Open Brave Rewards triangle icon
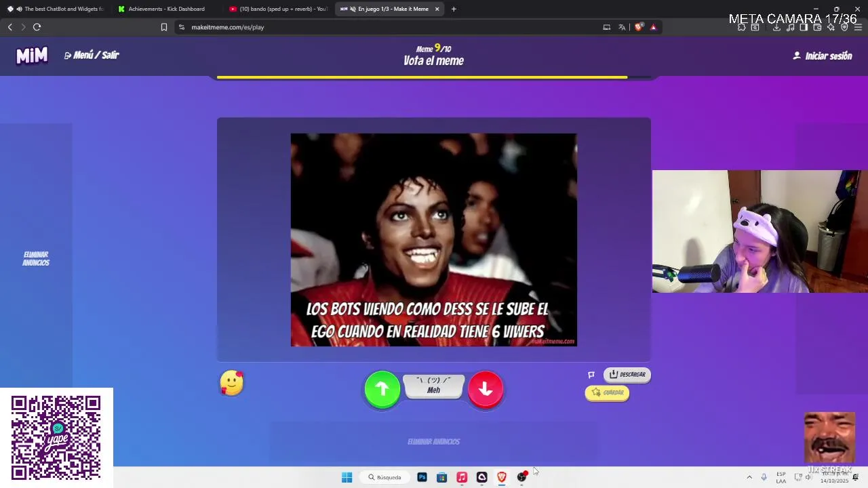Screen dimensions: 868x488 click(653, 27)
